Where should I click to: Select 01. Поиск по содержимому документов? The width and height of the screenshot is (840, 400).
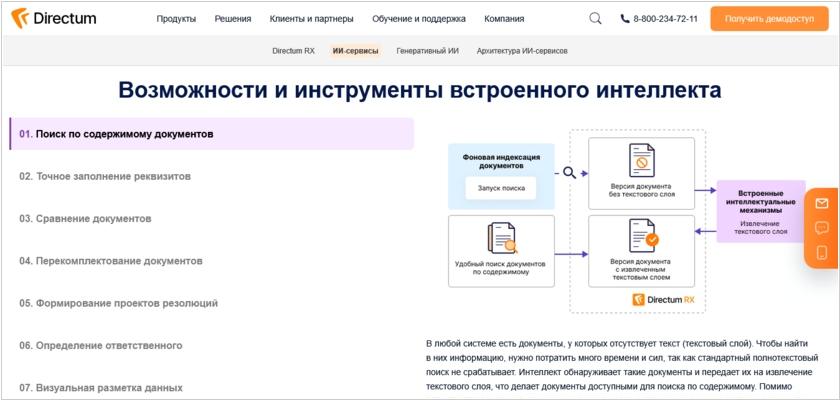tap(212, 134)
